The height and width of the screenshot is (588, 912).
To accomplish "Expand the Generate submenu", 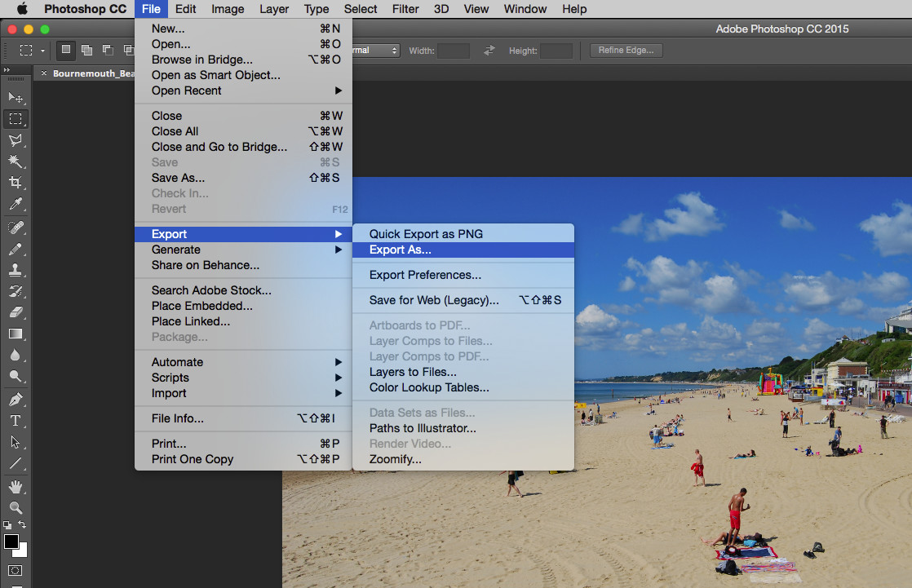I will coord(244,250).
